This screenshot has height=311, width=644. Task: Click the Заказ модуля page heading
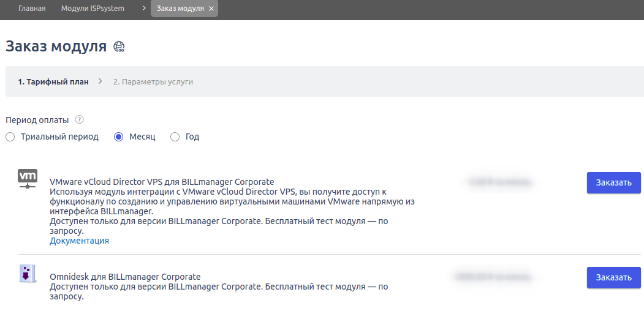tap(56, 47)
